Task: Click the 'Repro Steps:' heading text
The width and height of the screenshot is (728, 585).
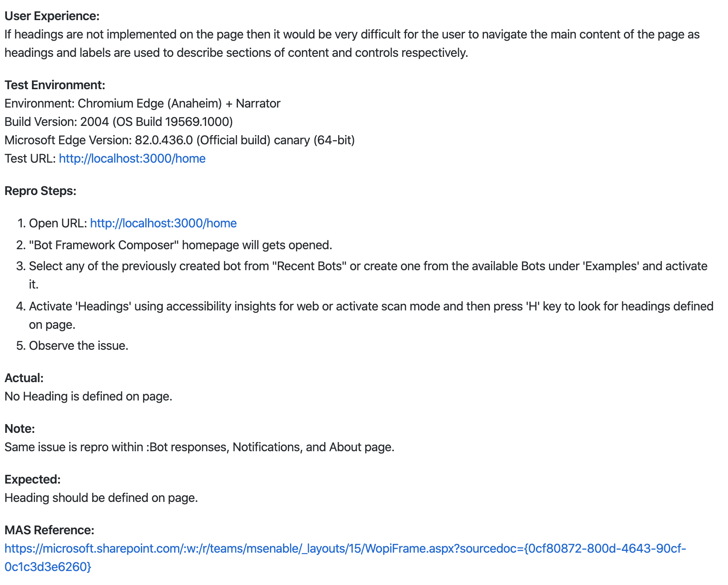Action: tap(41, 191)
